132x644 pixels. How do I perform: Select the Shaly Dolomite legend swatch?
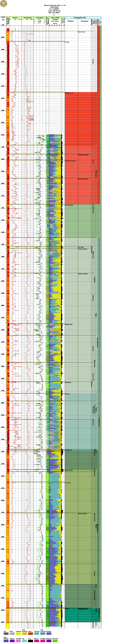coord(6,641)
